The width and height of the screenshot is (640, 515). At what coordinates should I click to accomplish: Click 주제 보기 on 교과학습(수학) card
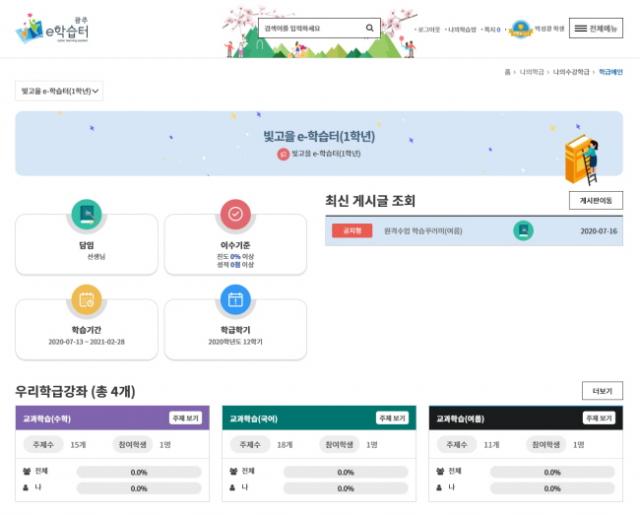tap(186, 418)
